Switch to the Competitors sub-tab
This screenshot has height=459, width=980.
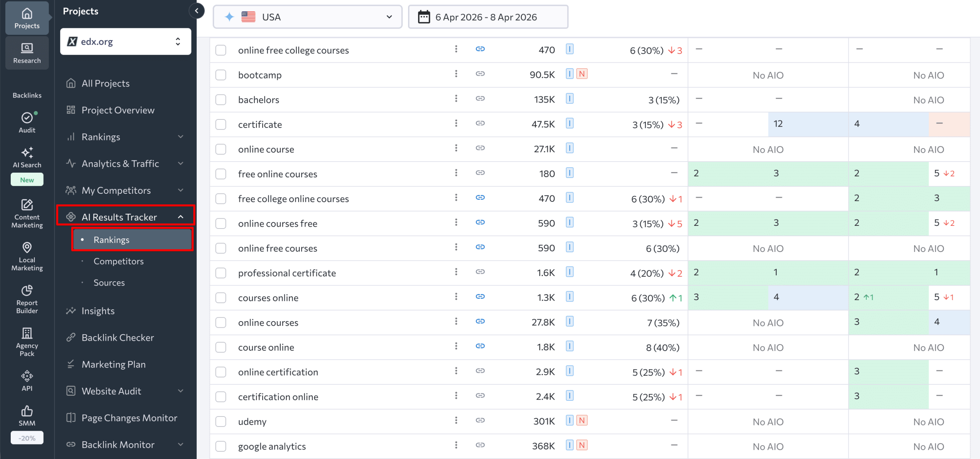(x=118, y=261)
